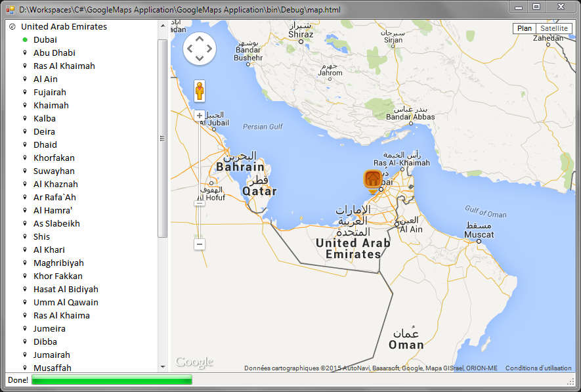Select Hasat Al Bidiyah entry
Screen dimensions: 581x392
click(x=66, y=290)
